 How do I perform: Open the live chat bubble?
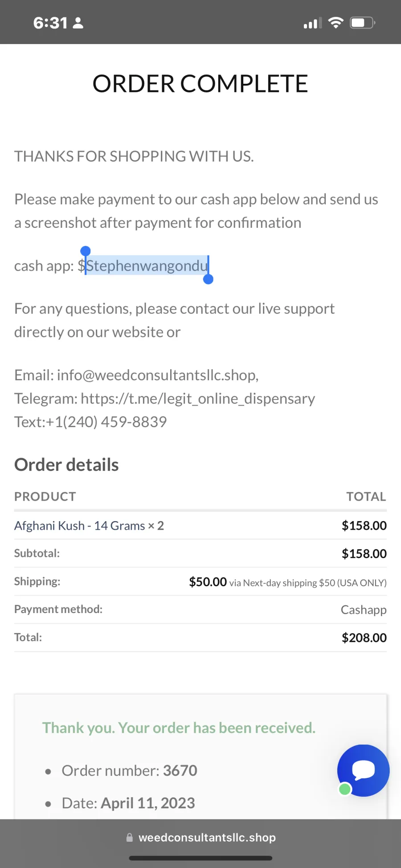363,770
